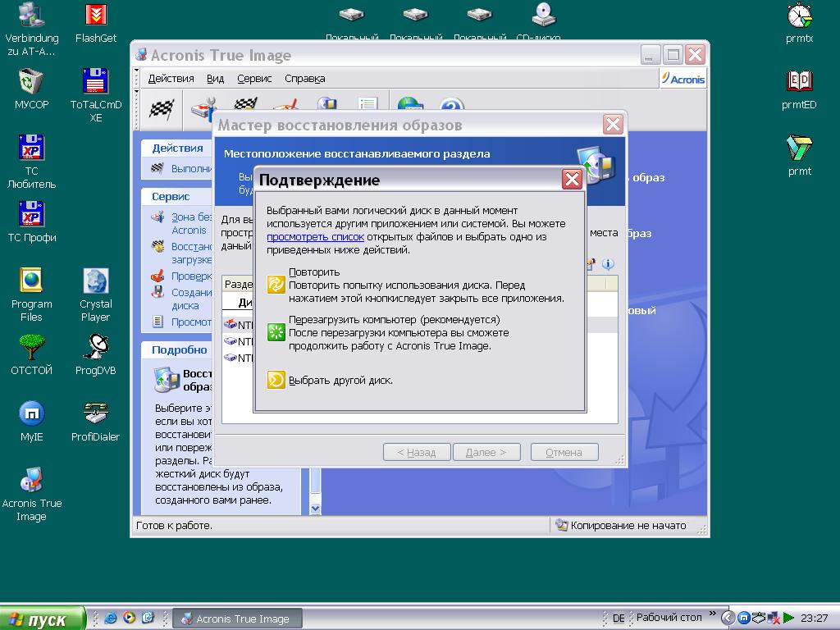The image size is (840, 630).
Task: Open the МУСОР recycle bin desktop icon
Action: (x=32, y=89)
